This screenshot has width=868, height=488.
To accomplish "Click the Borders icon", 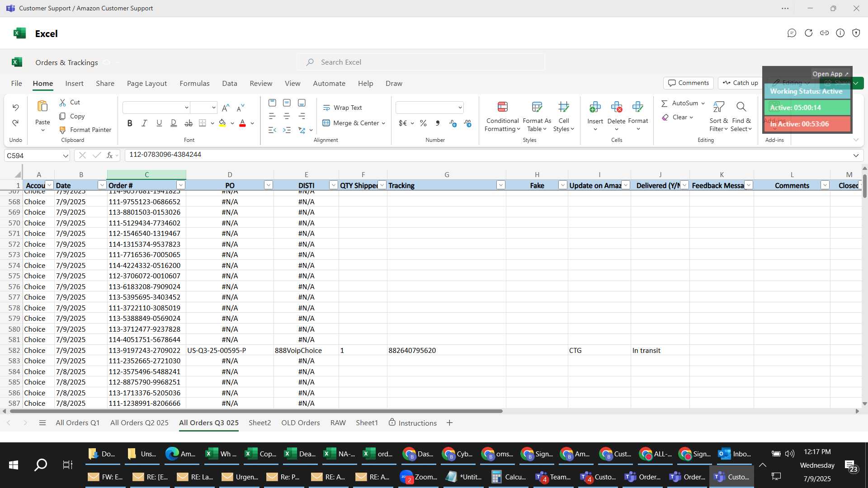I will (x=203, y=123).
